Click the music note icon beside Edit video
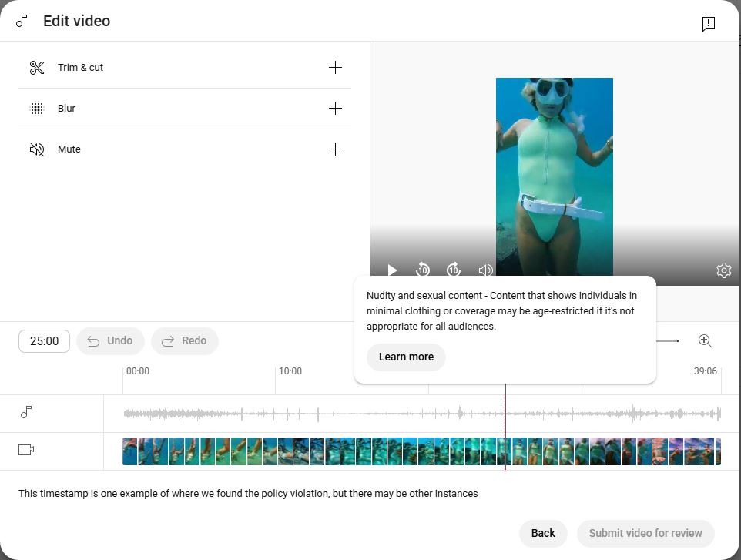This screenshot has height=560, width=741. coord(22,21)
